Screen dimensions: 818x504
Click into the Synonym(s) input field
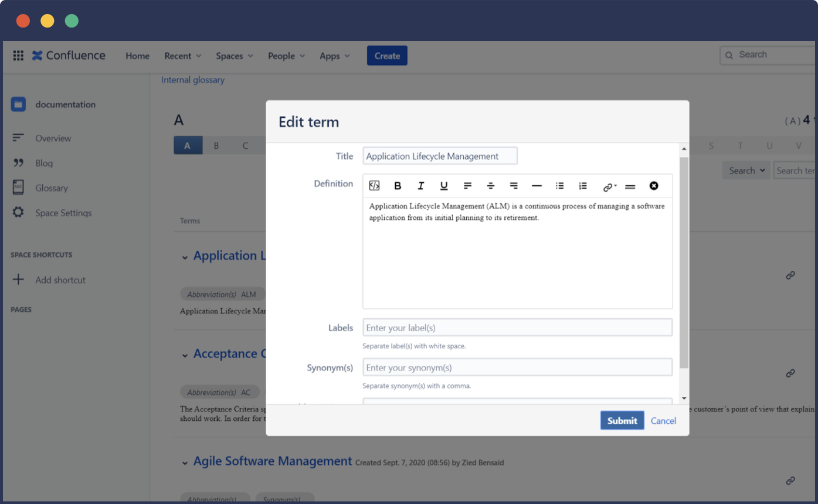tap(517, 367)
